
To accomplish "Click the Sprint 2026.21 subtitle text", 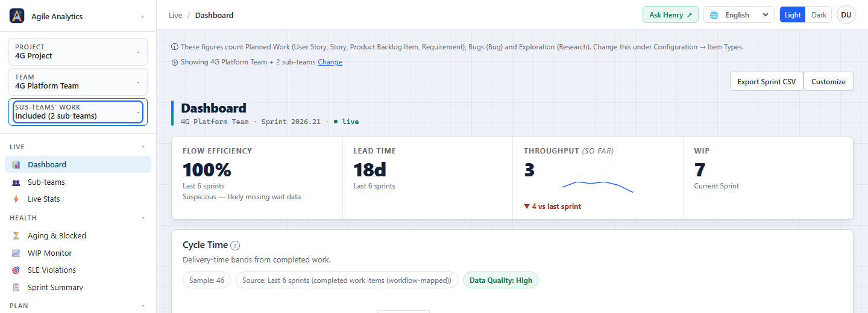I will [x=291, y=122].
